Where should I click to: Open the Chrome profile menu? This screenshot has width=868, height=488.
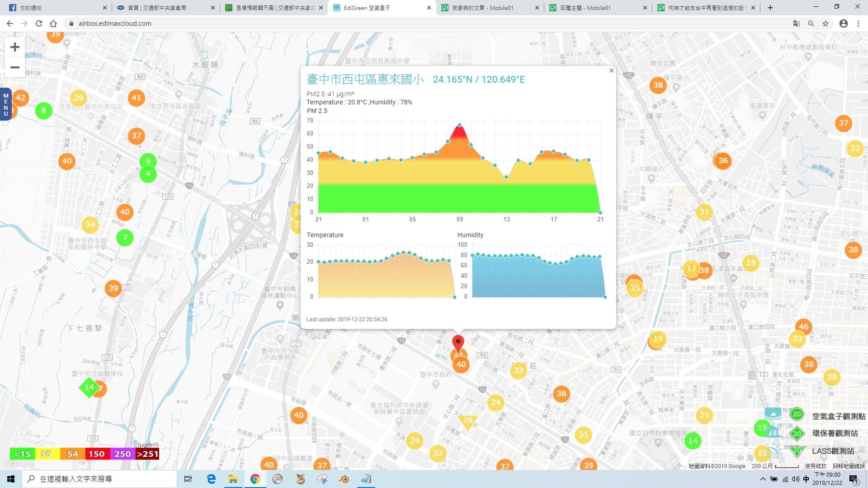point(844,23)
